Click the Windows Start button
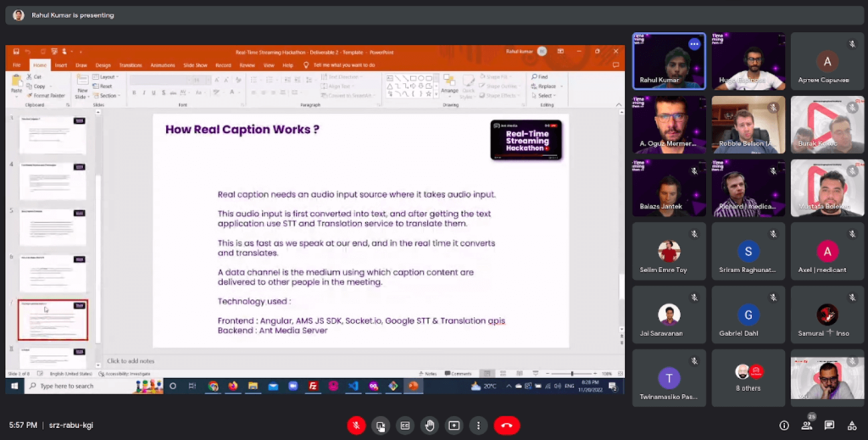Screen dimensions: 868x440 point(14,386)
